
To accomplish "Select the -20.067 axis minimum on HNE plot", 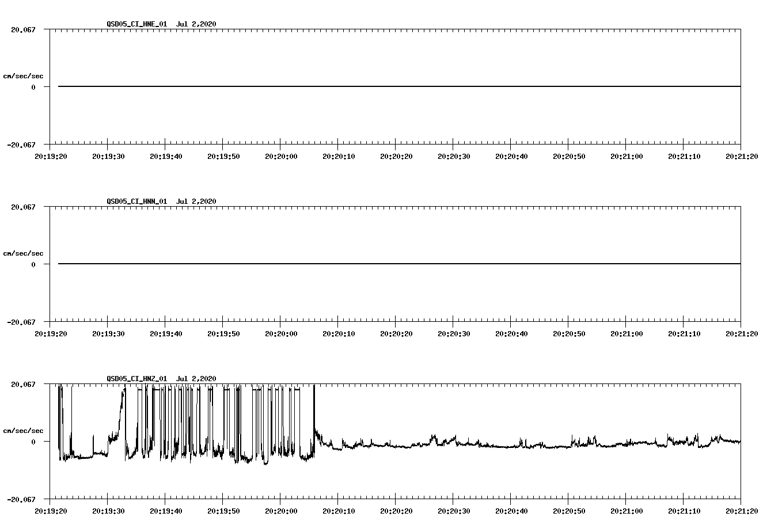I will 21,145.
